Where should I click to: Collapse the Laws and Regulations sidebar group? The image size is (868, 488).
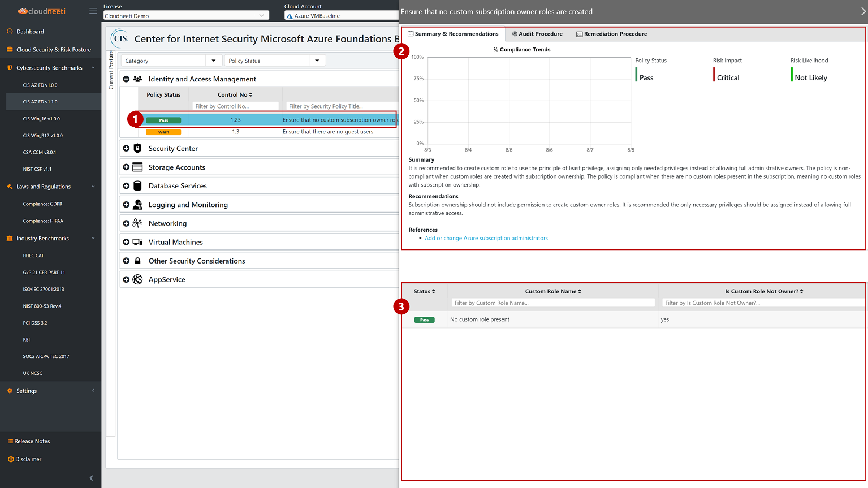(x=93, y=187)
